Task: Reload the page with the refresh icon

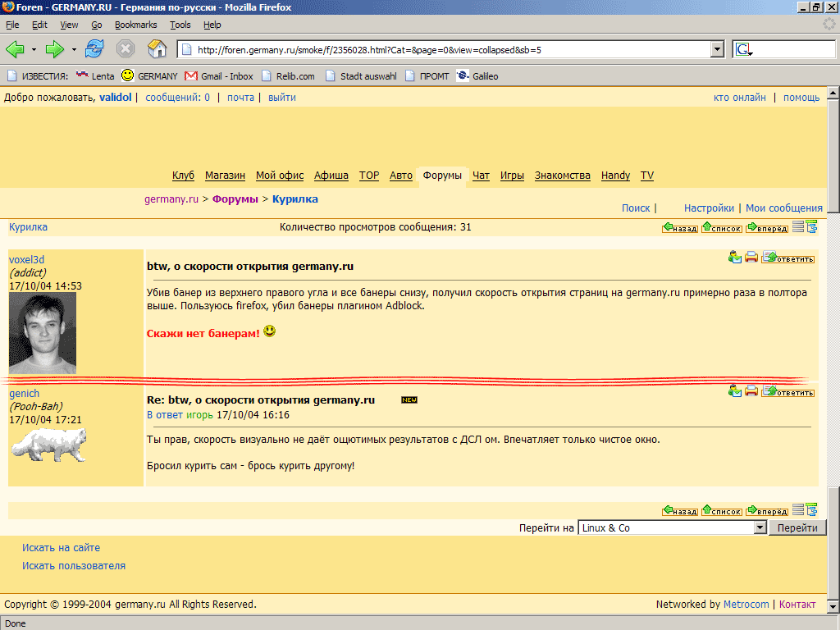Action: click(x=94, y=49)
